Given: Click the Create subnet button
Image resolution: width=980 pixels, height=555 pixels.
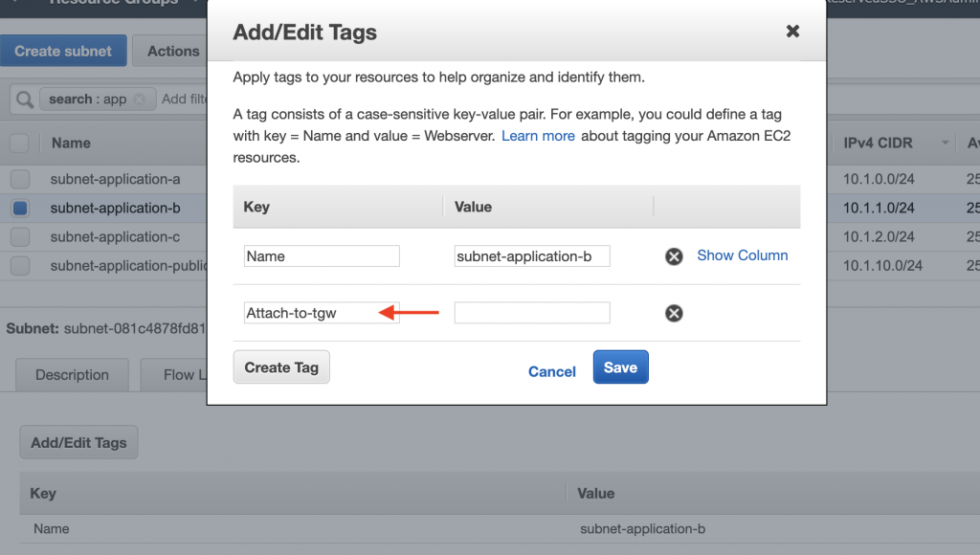Looking at the screenshot, I should 63,50.
